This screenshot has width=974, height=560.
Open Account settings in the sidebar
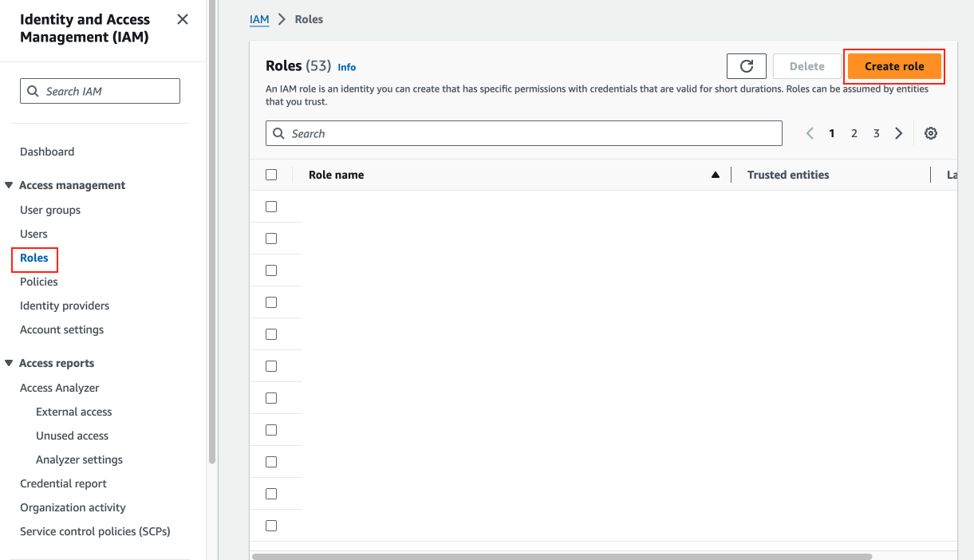(x=62, y=329)
